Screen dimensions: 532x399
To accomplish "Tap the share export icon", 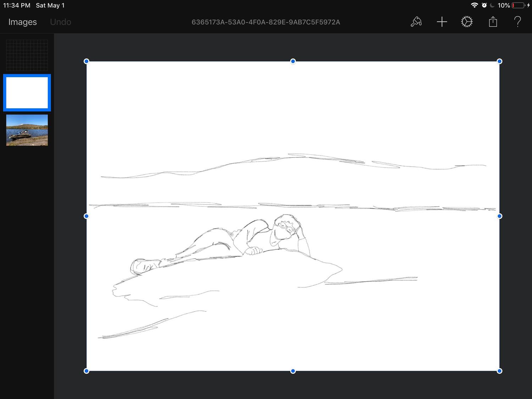I will tap(493, 22).
